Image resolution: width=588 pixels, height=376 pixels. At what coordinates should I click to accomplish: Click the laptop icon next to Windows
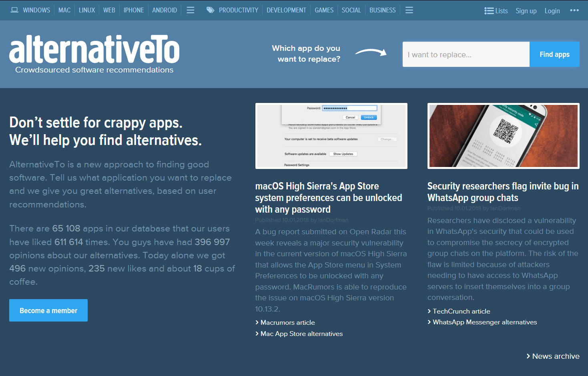coord(14,10)
